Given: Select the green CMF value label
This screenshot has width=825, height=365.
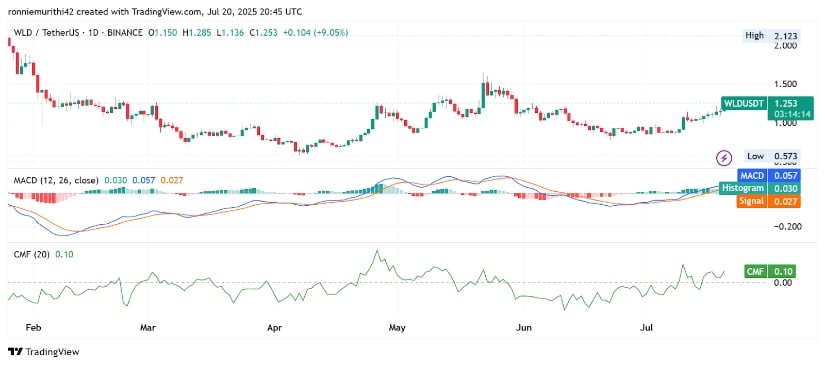Looking at the screenshot, I should click(x=769, y=272).
